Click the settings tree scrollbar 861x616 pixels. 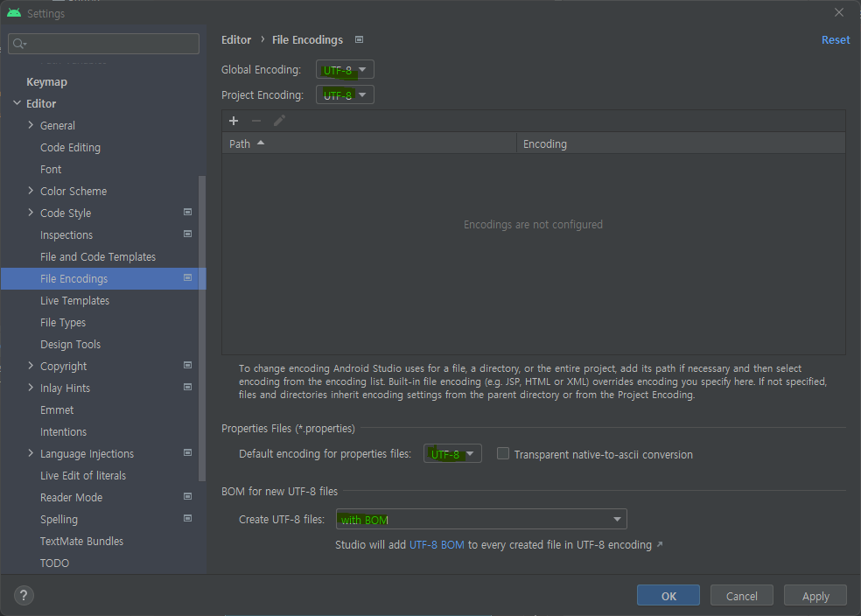point(201,328)
